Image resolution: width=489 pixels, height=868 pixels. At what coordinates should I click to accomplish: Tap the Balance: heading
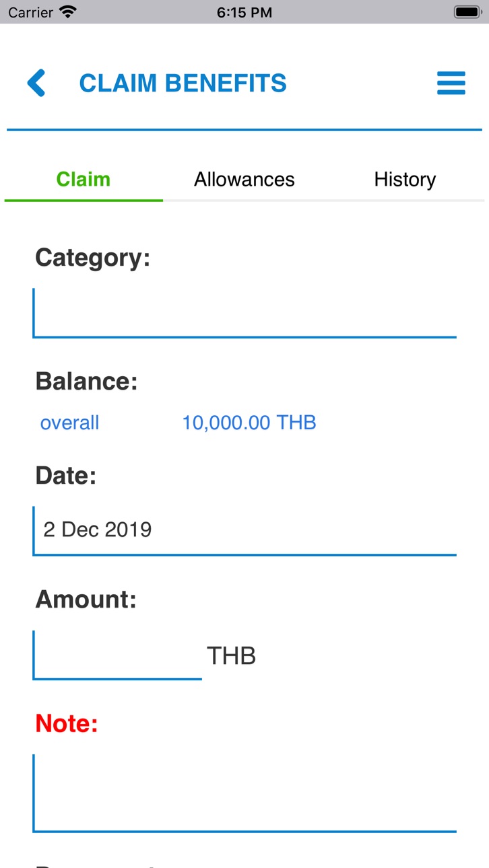tap(86, 381)
